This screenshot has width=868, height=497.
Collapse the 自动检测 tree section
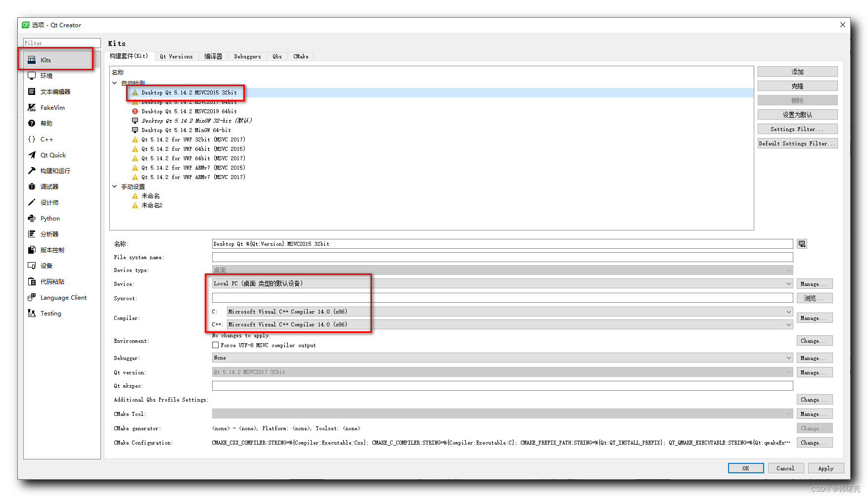pyautogui.click(x=114, y=83)
